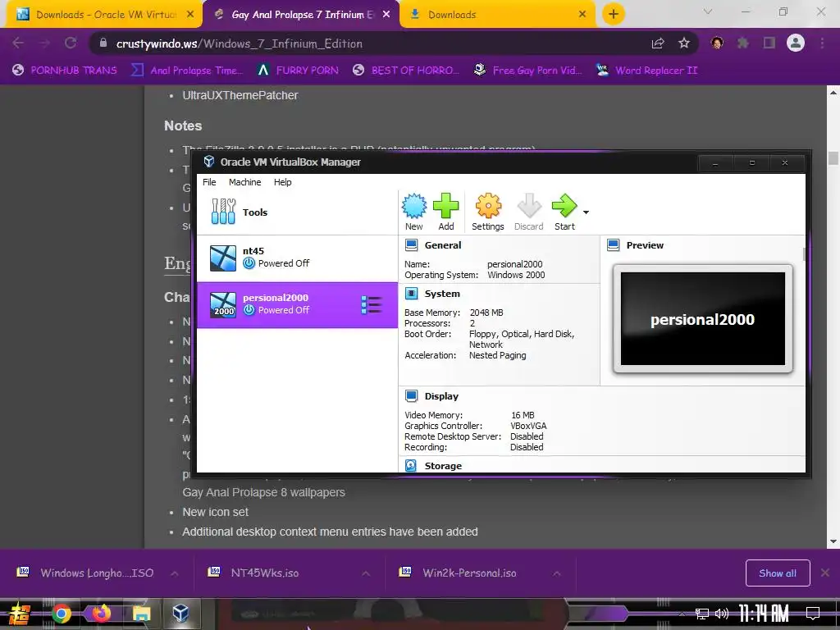Click the 16 MB video memory value

523,415
